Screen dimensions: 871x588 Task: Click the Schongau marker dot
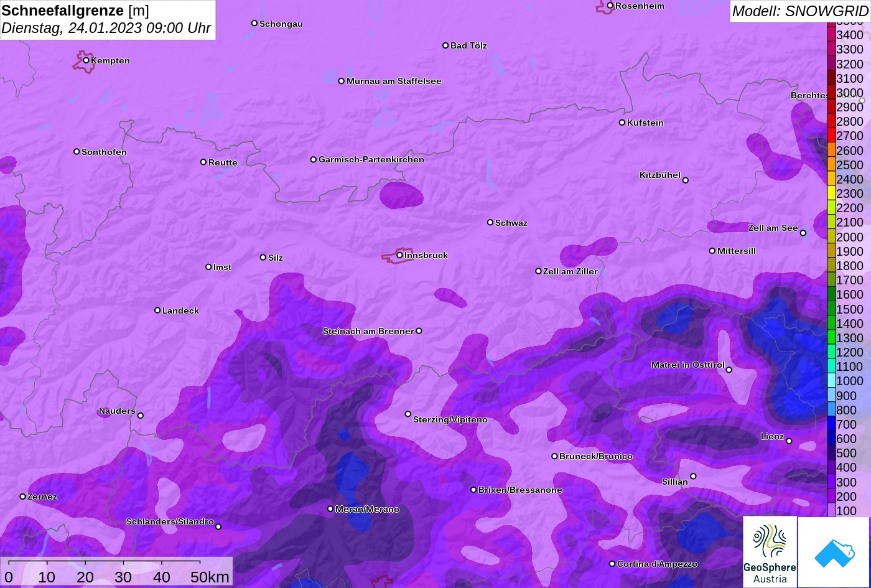254,23
